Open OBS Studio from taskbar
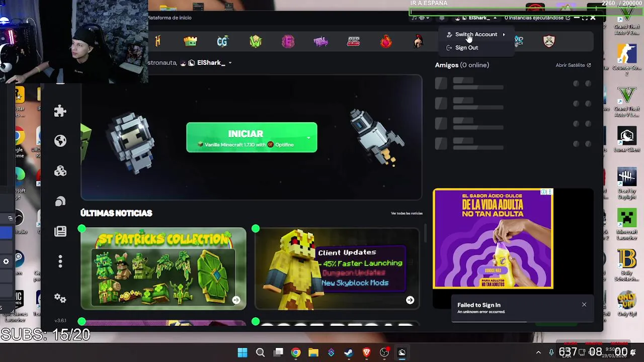644x362 pixels. [384, 352]
